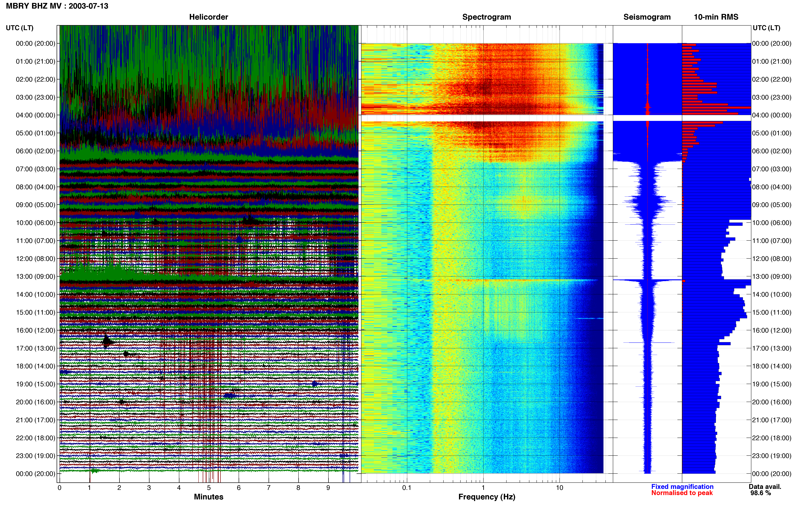Click "07:00 (03:00)" on the Helicorder time axis
Screen dimensions: 812x508
(x=36, y=169)
